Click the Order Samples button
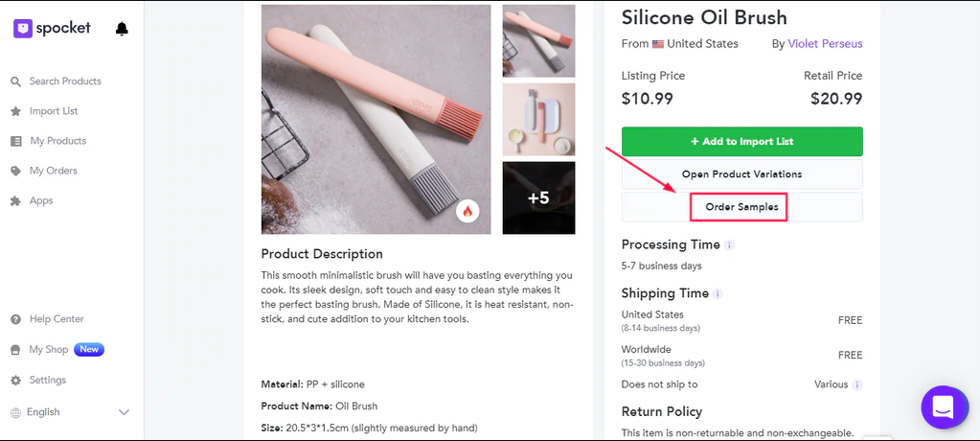Screen dimensions: 980x441 [x=741, y=207]
